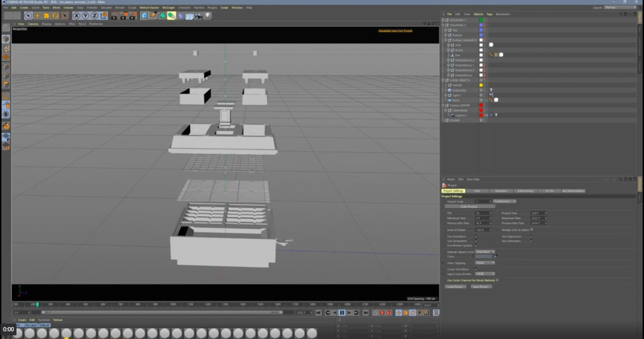The height and width of the screenshot is (339, 644).
Task: Enable Use Color Channel for Node Material
Action: pyautogui.click(x=497, y=280)
